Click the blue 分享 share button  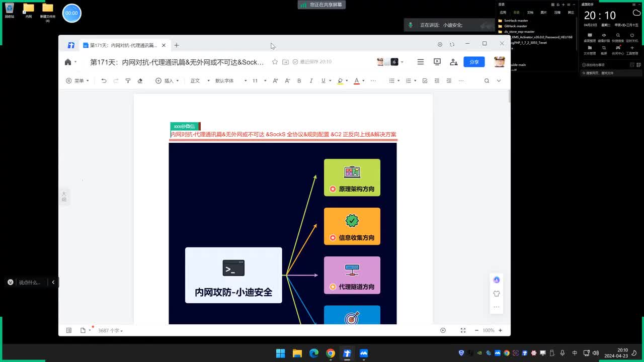coord(474,62)
